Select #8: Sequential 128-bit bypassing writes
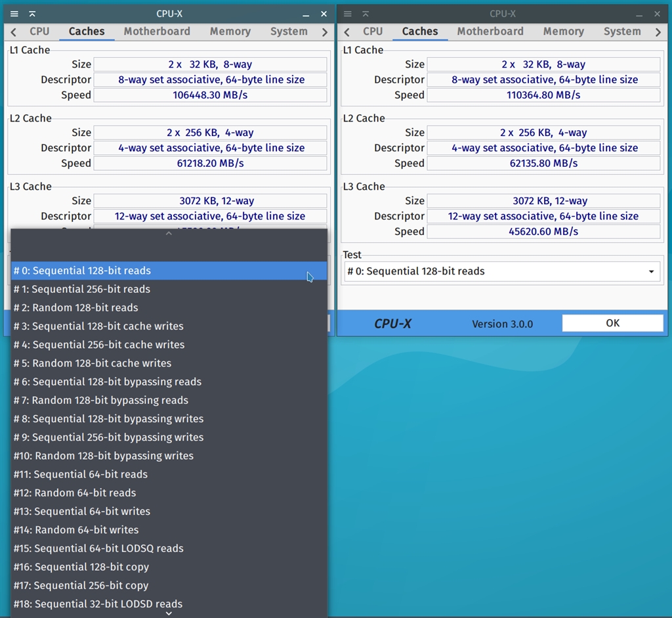The image size is (672, 618). pyautogui.click(x=169, y=418)
